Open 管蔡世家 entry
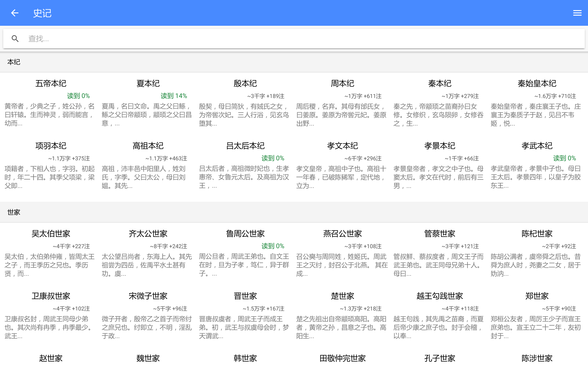The width and height of the screenshot is (588, 368). tap(440, 234)
